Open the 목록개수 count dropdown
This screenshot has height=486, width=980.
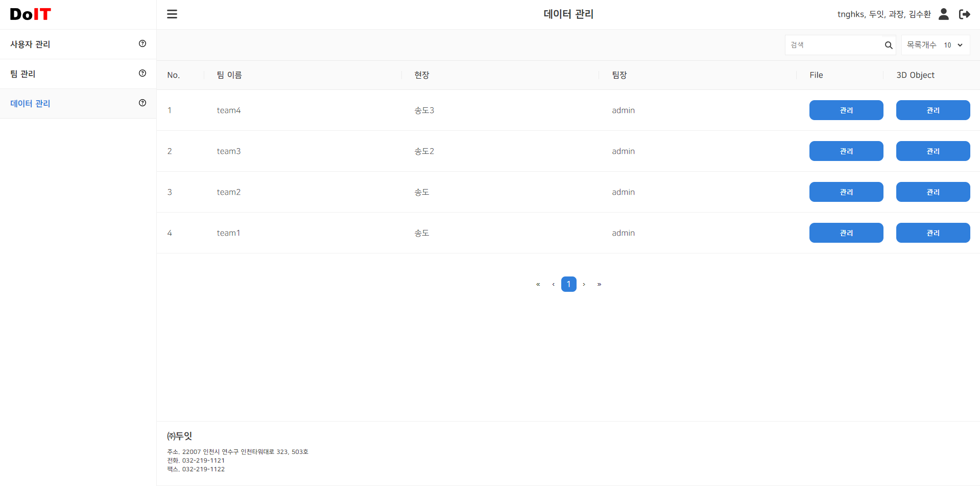pyautogui.click(x=953, y=45)
